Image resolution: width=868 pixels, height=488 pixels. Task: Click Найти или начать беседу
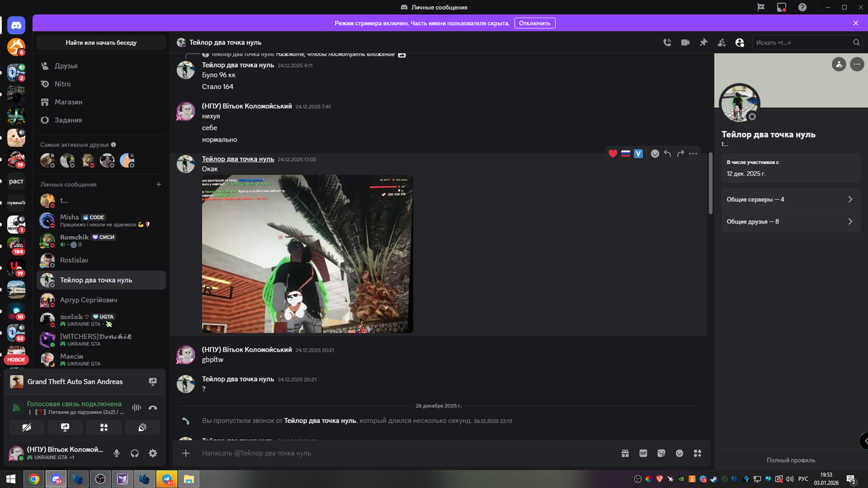click(x=101, y=43)
